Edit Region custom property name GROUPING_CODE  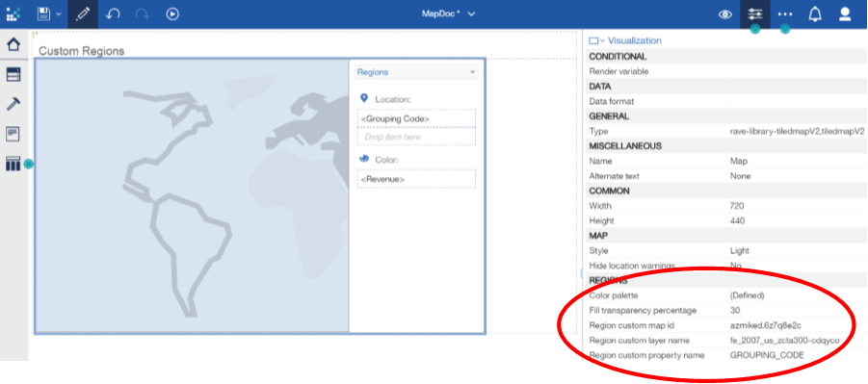(x=767, y=355)
